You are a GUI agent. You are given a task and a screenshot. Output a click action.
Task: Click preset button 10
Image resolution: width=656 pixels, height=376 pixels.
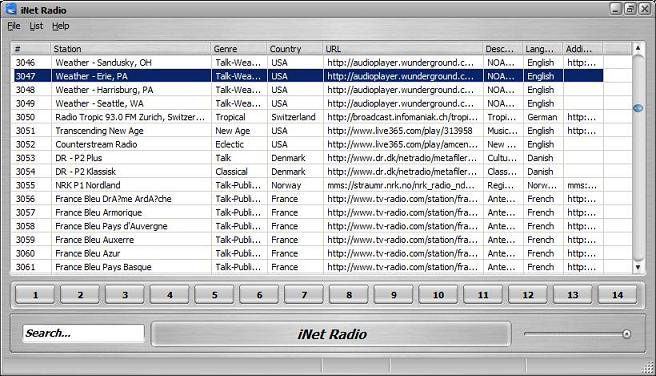[x=438, y=295]
